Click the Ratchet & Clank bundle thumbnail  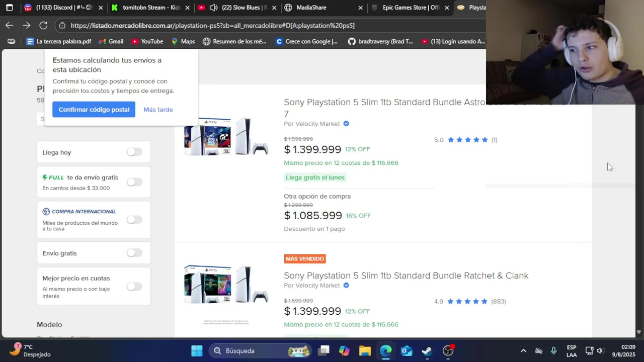[x=226, y=284]
